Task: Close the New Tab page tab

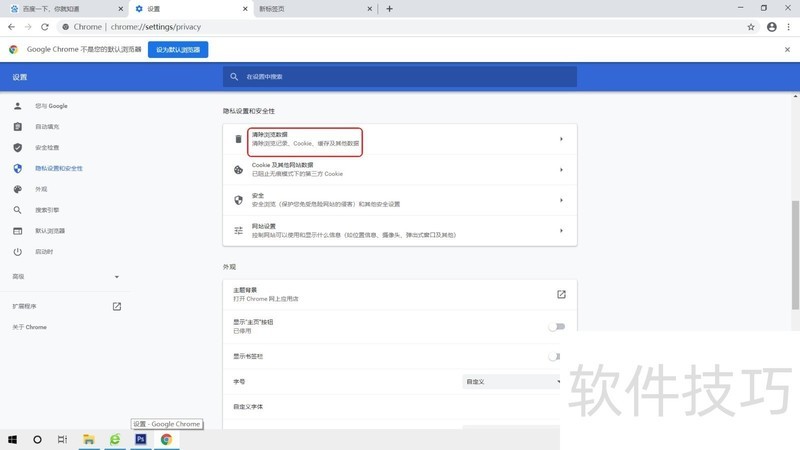Action: point(369,9)
